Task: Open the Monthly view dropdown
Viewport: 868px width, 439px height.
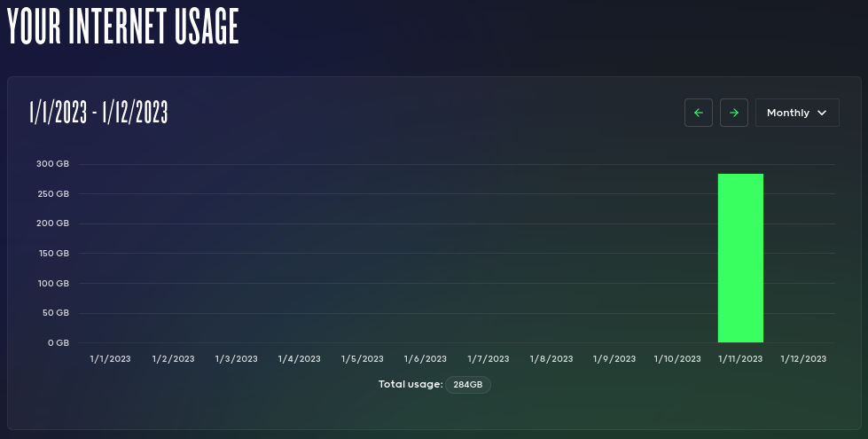Action: click(796, 113)
